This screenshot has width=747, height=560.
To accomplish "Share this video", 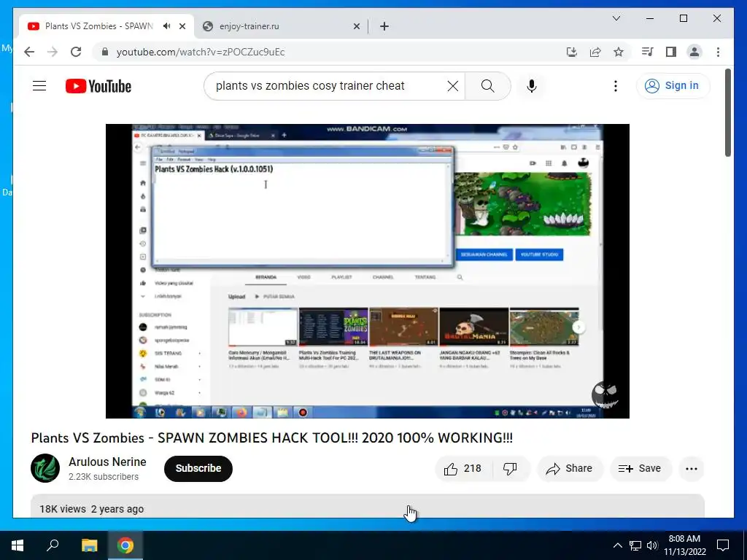I will [x=570, y=469].
